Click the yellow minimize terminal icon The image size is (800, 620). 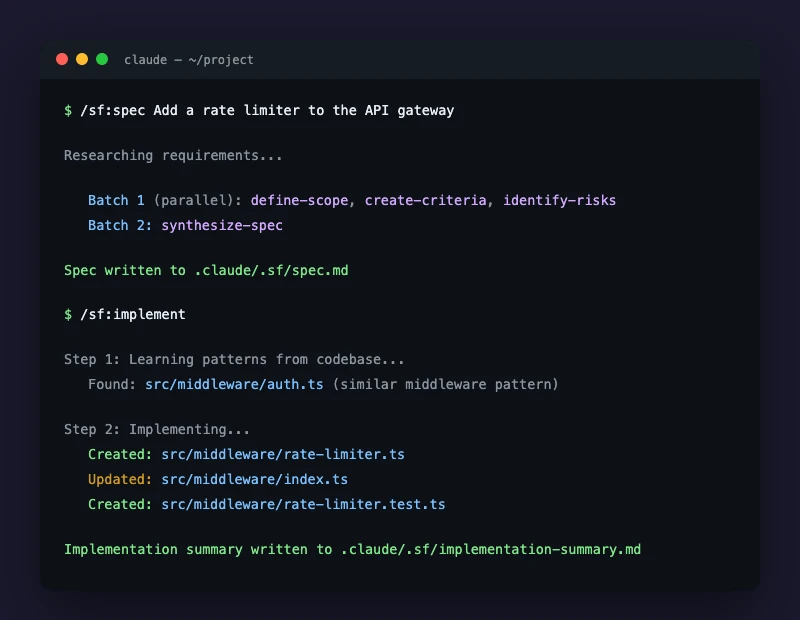pos(81,59)
